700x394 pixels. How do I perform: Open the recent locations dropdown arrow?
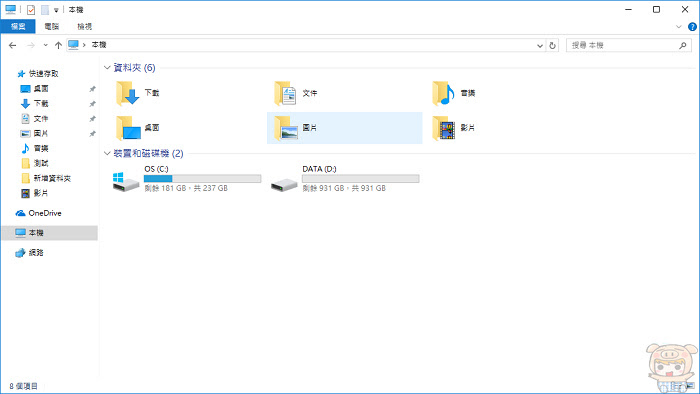tap(46, 45)
